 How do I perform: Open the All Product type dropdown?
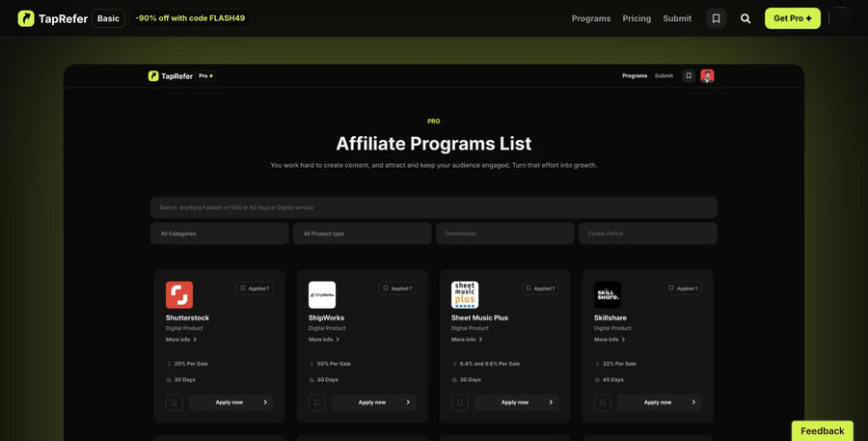(x=362, y=234)
